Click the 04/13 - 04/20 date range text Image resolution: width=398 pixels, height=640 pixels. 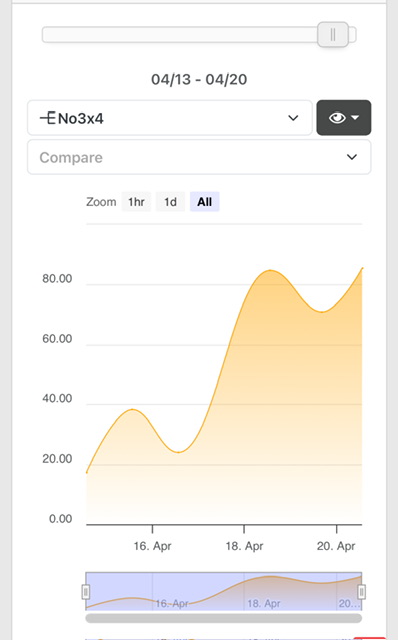coord(199,79)
